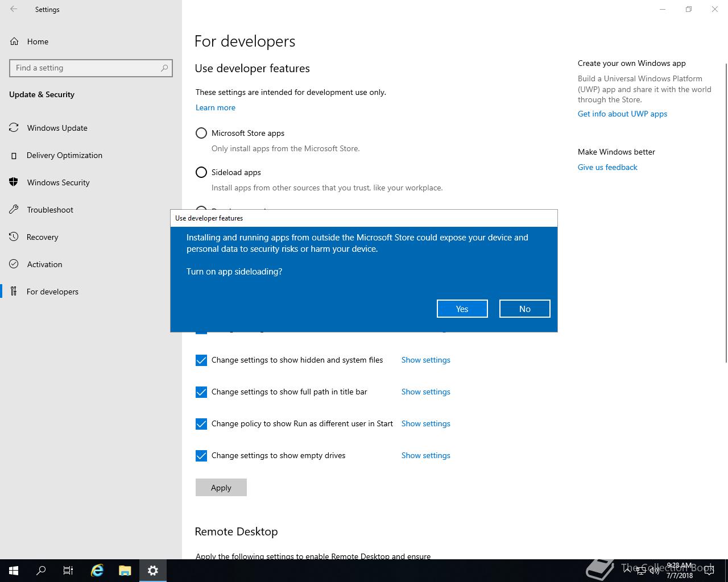
Task: Click the volume speaker tray icon
Action: coord(655,571)
